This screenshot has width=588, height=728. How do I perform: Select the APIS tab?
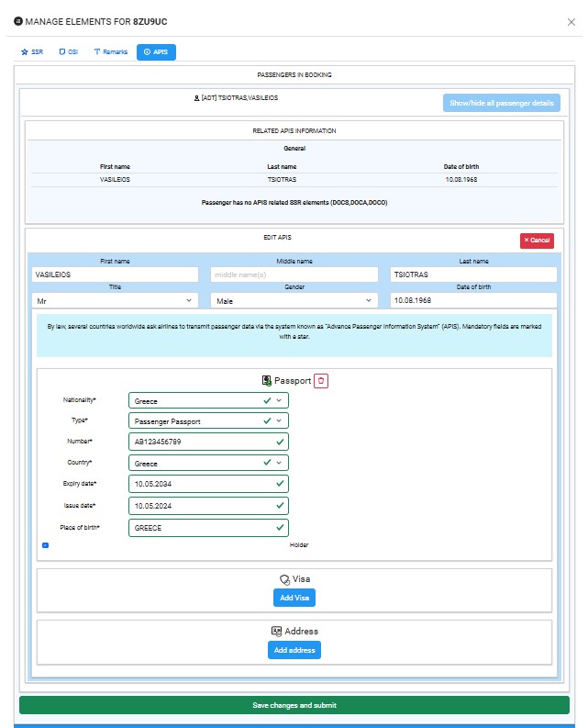point(156,52)
